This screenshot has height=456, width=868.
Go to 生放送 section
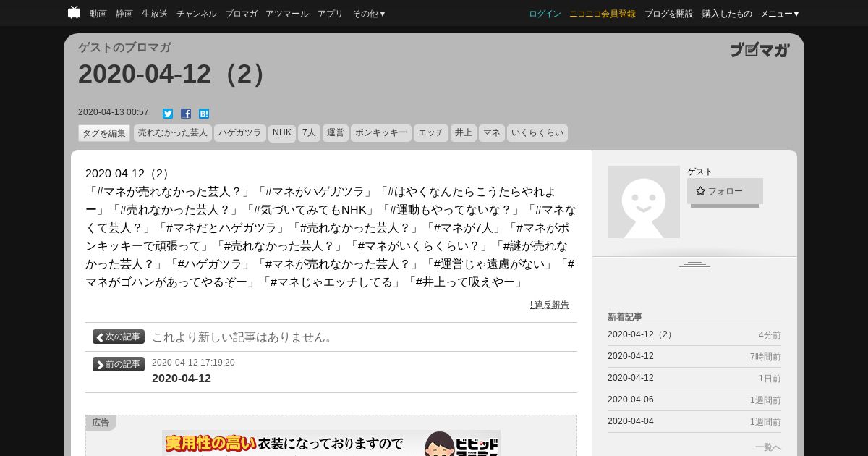155,14
